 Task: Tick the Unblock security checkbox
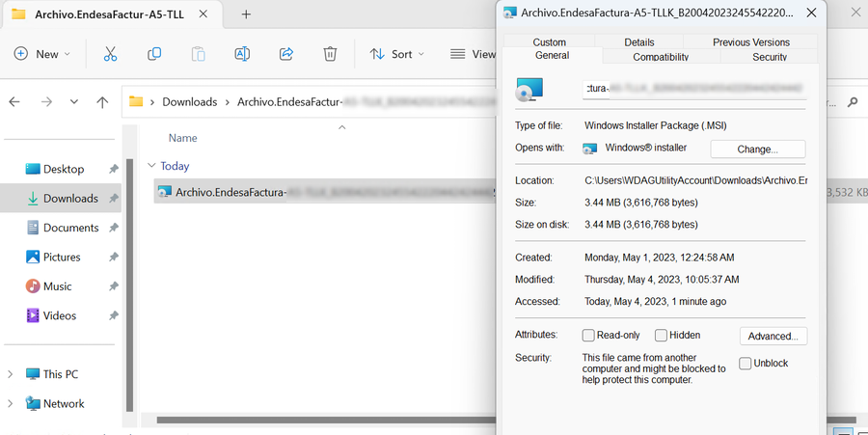coord(746,364)
